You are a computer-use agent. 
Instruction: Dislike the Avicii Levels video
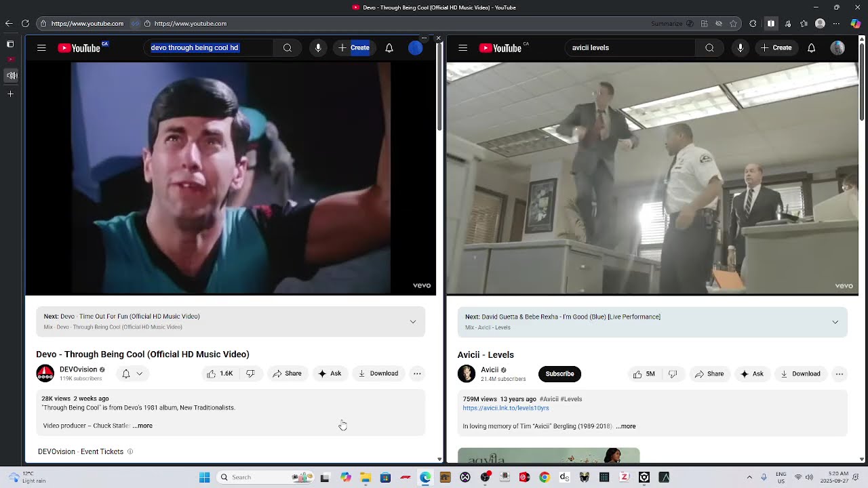pos(673,374)
